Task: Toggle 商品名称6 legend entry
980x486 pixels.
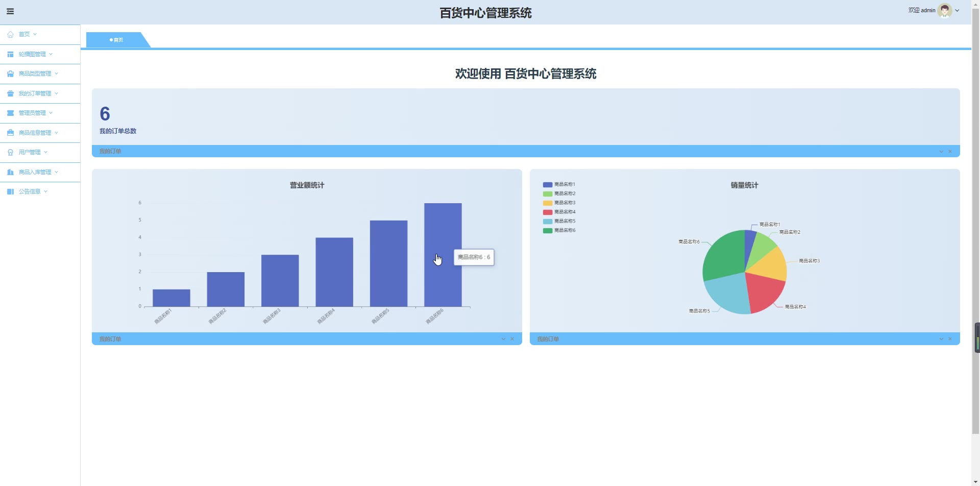Action: coord(559,230)
